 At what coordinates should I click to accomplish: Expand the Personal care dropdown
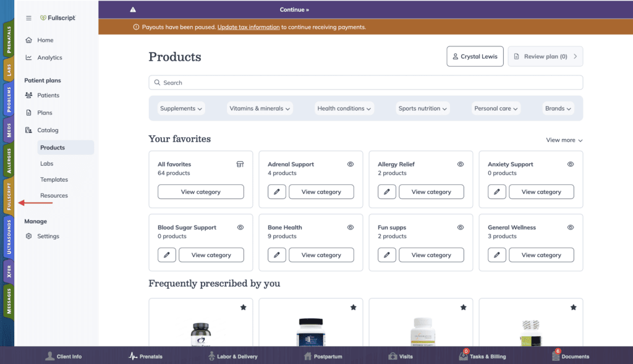pyautogui.click(x=496, y=109)
